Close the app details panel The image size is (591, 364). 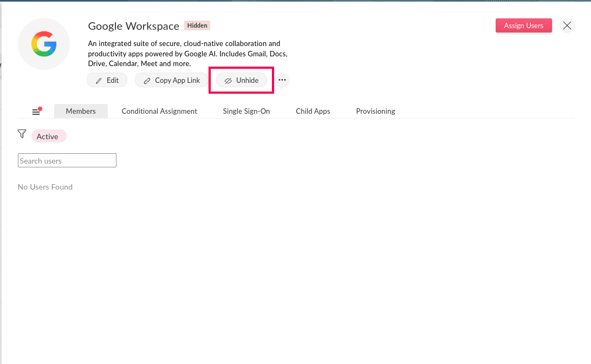(x=567, y=25)
